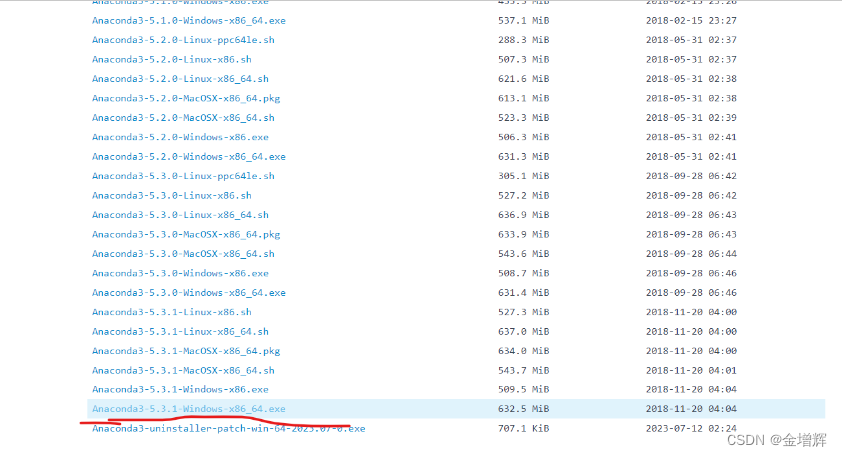Screen dimensions: 842x456
Task: Click the 632.5 MiB size cell
Action: click(524, 409)
